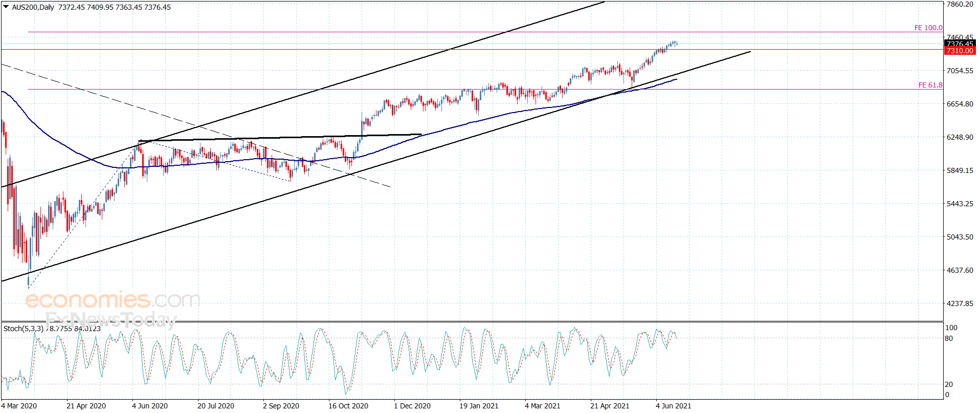Click the stochastic 20 level label

(949, 384)
